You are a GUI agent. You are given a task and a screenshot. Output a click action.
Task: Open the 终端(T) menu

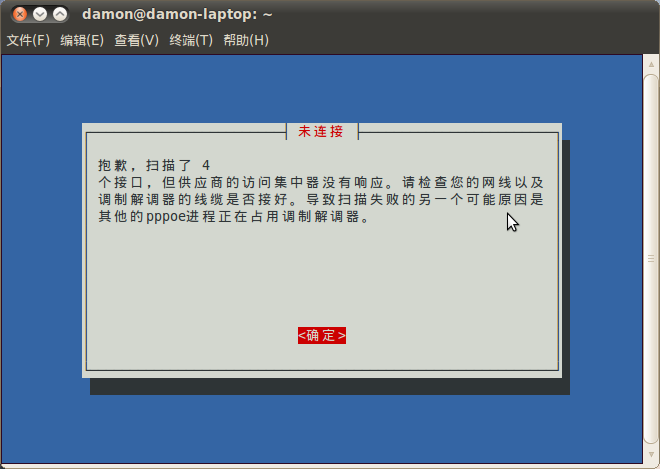(191, 40)
